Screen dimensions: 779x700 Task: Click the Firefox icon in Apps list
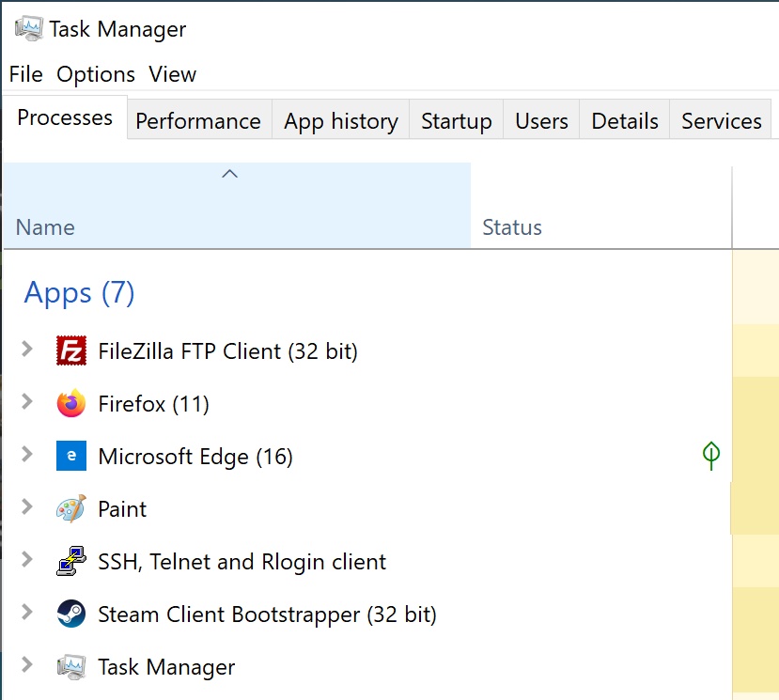click(71, 403)
